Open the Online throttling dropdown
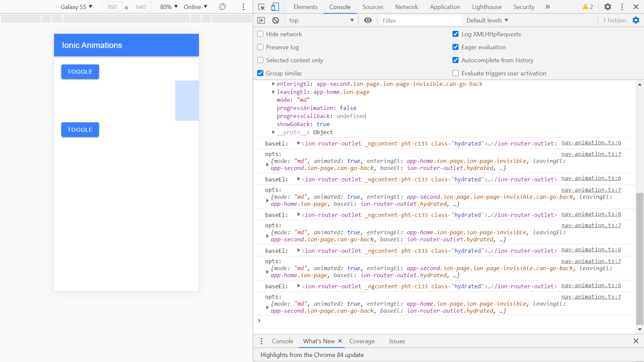This screenshot has width=644, height=362. coord(196,7)
